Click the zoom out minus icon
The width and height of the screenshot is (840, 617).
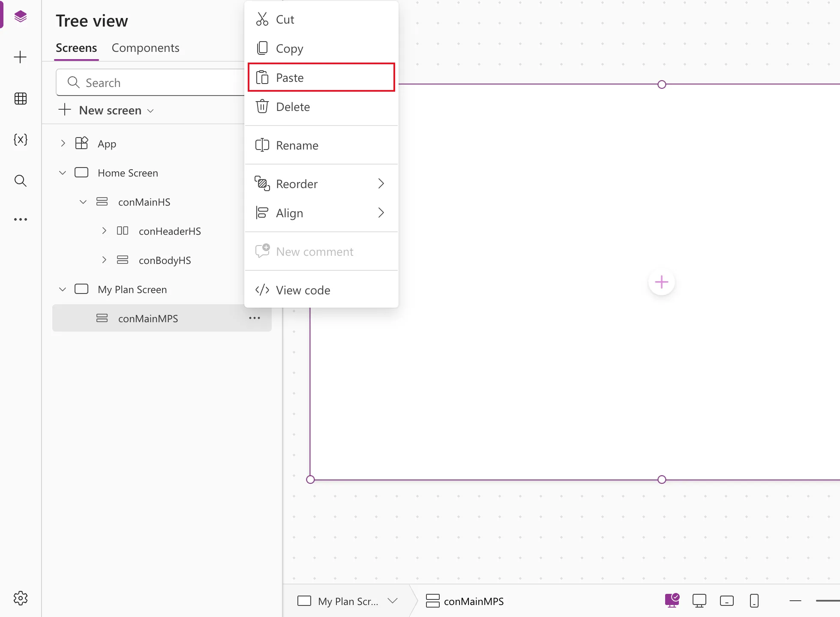[795, 601]
